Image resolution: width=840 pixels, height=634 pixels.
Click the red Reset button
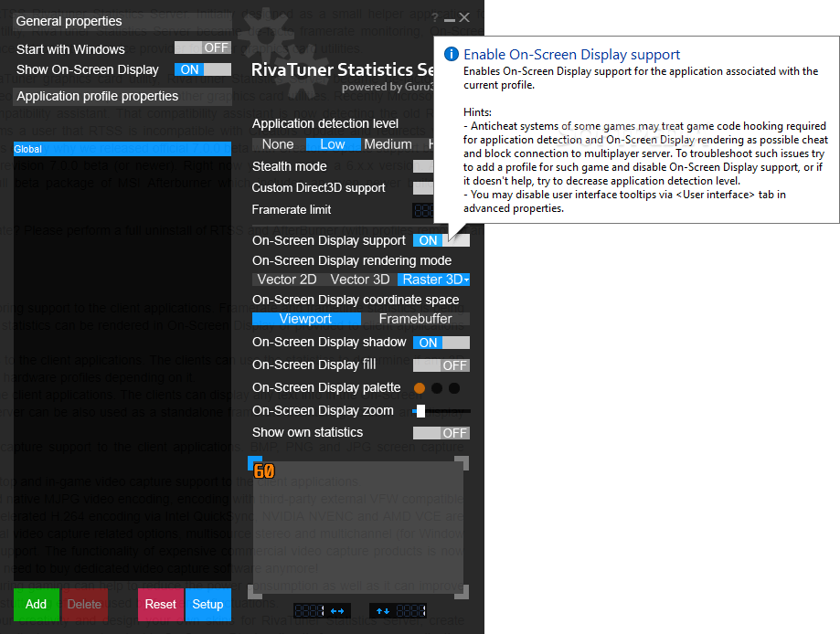tap(161, 605)
